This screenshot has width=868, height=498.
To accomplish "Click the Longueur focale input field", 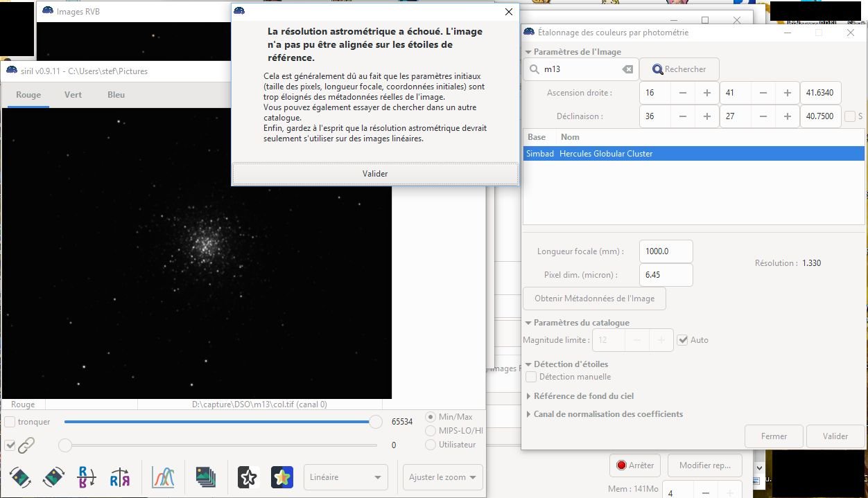I will tap(666, 251).
